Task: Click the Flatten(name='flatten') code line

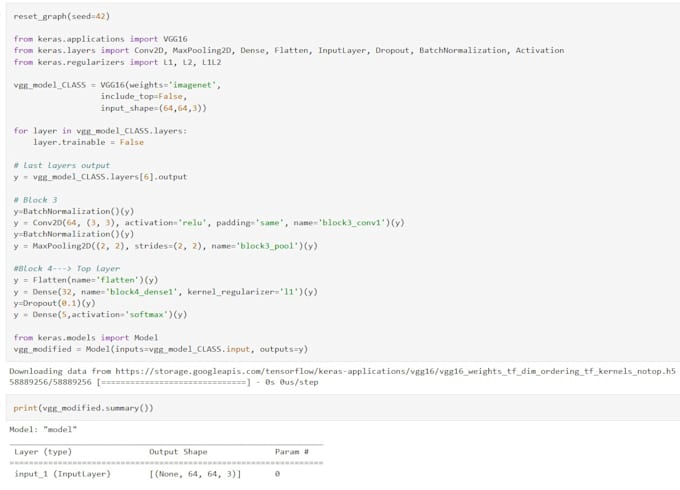Action: 84,279
